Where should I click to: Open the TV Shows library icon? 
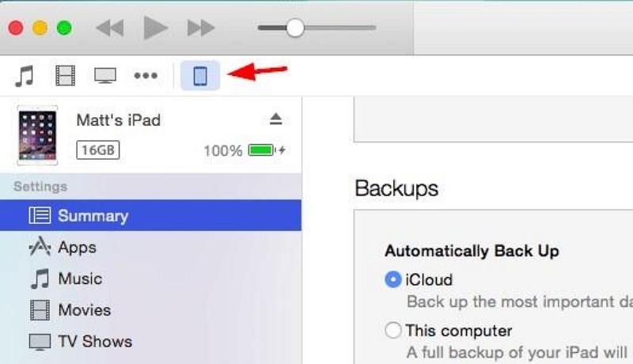[104, 76]
